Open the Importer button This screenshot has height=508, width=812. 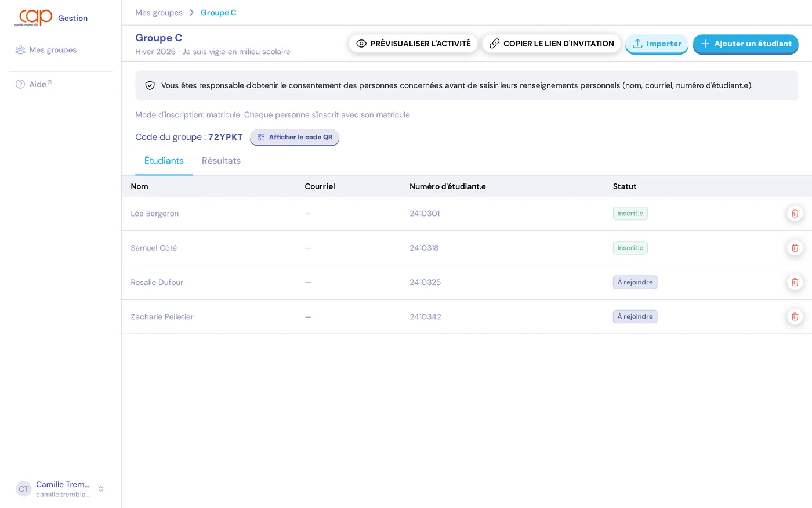click(657, 44)
